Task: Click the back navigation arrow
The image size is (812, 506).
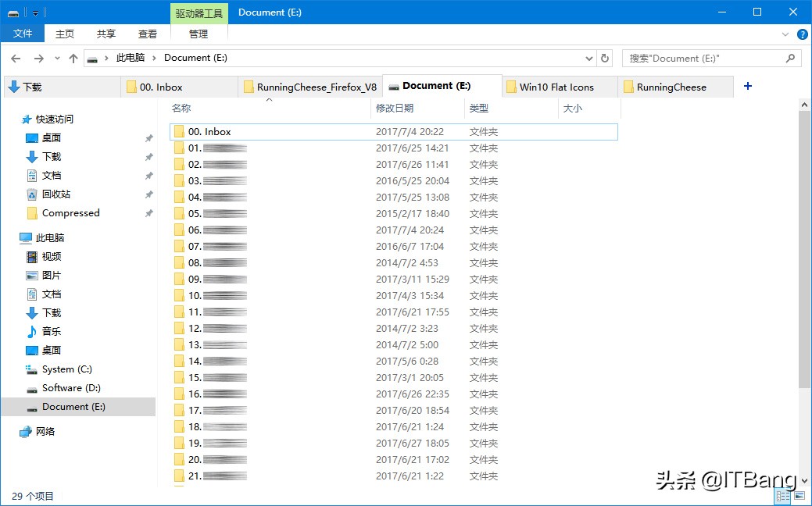Action: point(16,58)
